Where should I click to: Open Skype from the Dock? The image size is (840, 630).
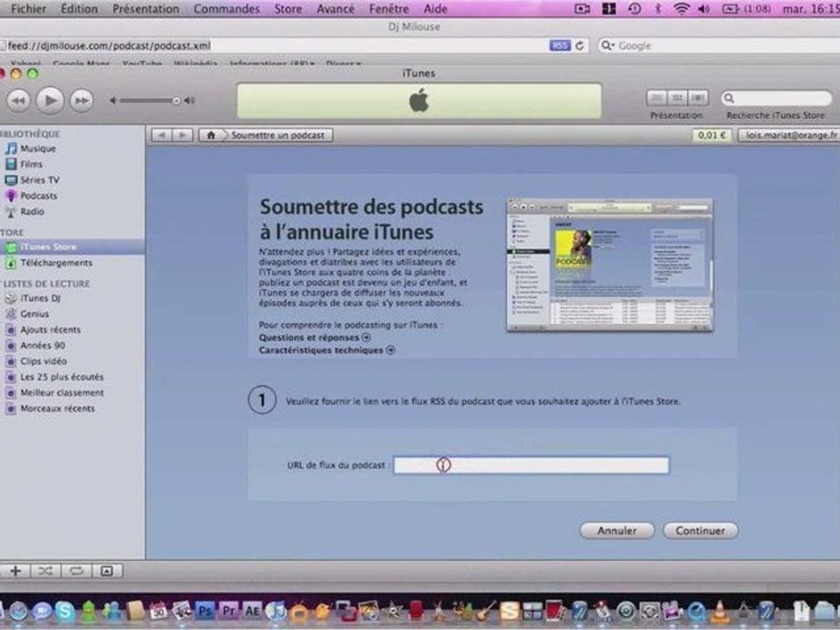65,612
